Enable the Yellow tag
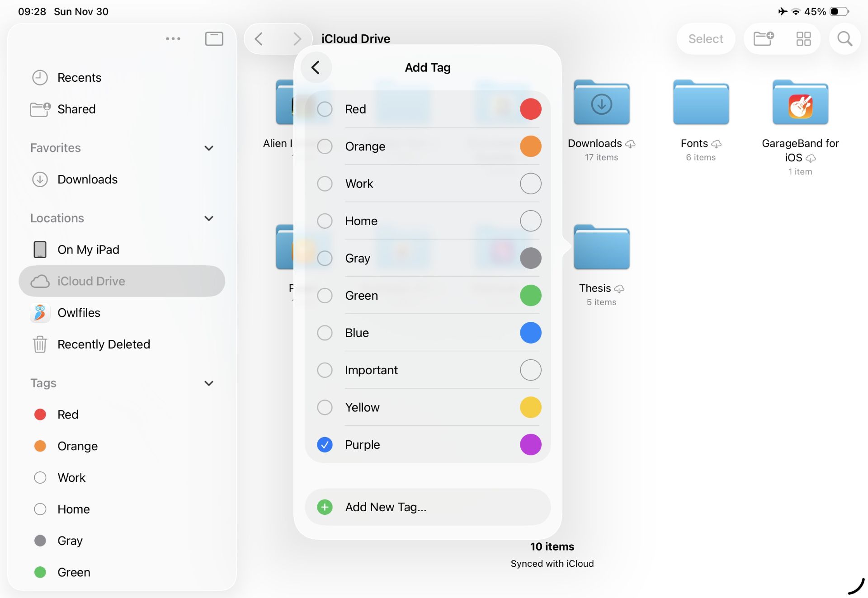 pos(325,407)
